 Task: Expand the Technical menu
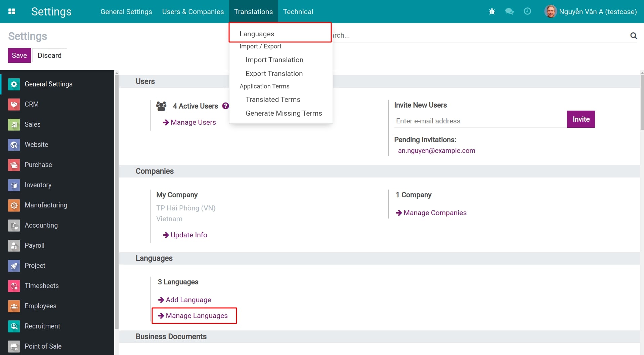[x=298, y=11]
